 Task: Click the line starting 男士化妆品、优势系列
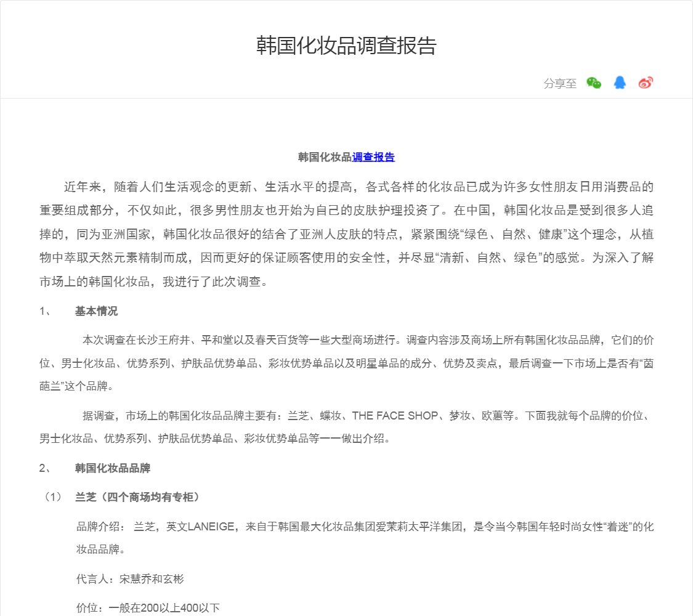[215, 439]
